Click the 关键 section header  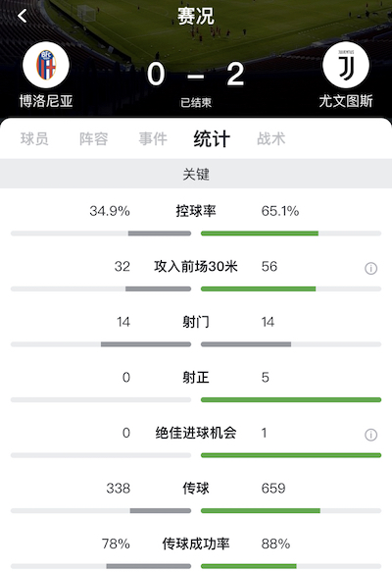196,174
